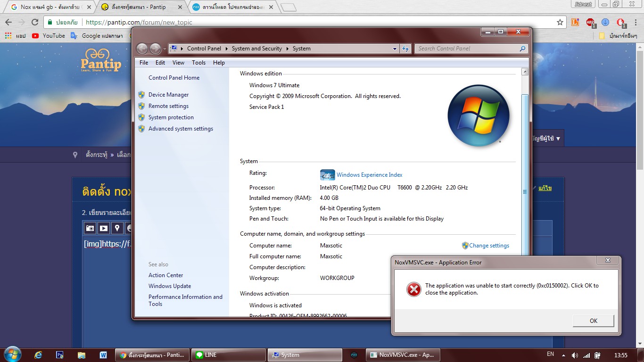This screenshot has width=644, height=362.
Task: Open the Help menu in System window
Action: click(219, 63)
